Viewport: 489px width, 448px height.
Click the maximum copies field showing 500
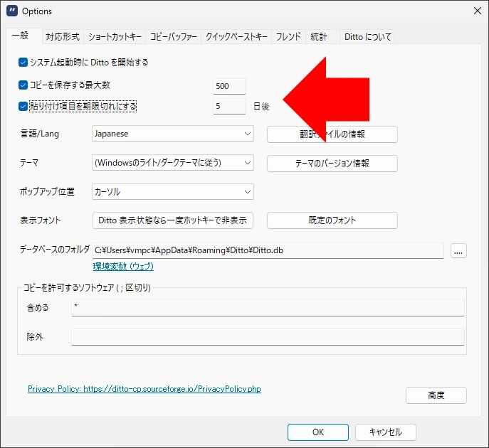click(229, 86)
